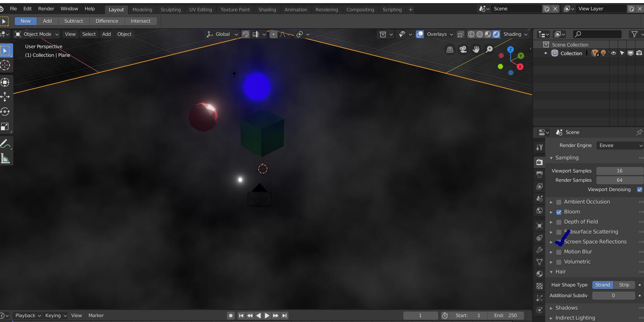This screenshot has width=644, height=322.
Task: Open the Render menu
Action: tap(46, 9)
